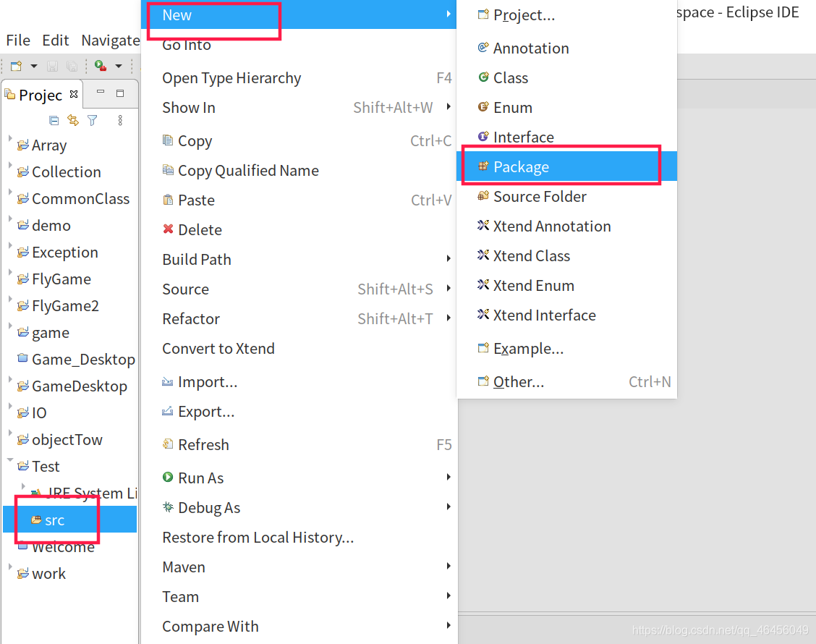Image resolution: width=816 pixels, height=644 pixels.
Task: Expand the CommonClass project
Action: pyautogui.click(x=10, y=192)
